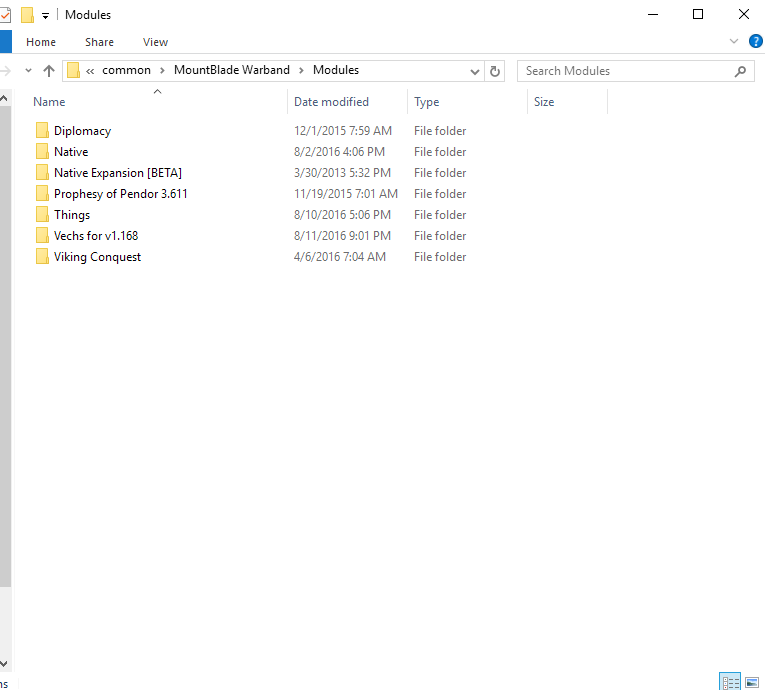Viewport: 765px width, 690px height.
Task: Click date 8/2/2016 4:06 PM
Action: 339,152
